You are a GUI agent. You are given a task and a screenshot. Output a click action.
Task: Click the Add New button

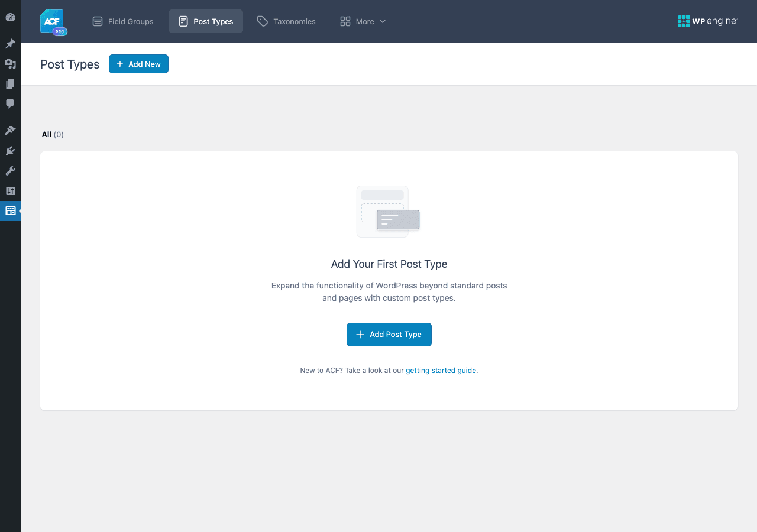tap(138, 64)
